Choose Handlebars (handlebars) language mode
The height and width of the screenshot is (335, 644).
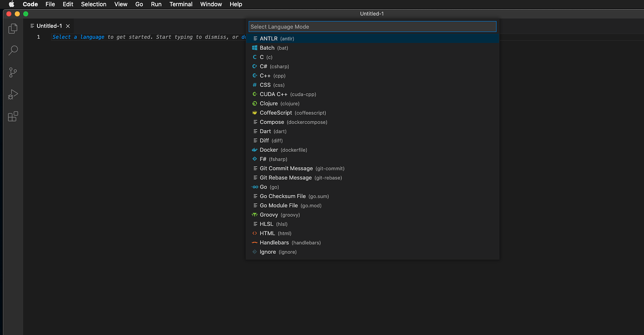coord(372,243)
